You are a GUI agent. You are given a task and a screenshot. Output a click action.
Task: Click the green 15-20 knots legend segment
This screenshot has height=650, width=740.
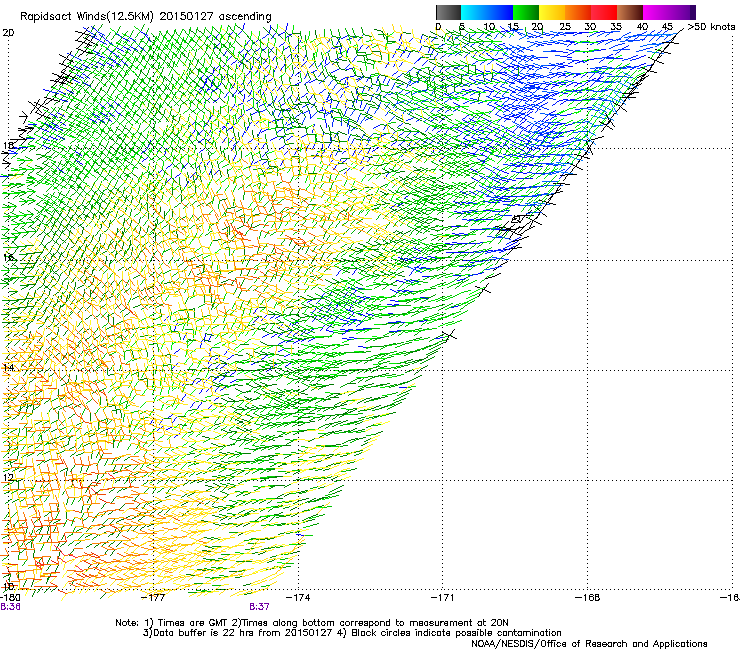tap(526, 12)
